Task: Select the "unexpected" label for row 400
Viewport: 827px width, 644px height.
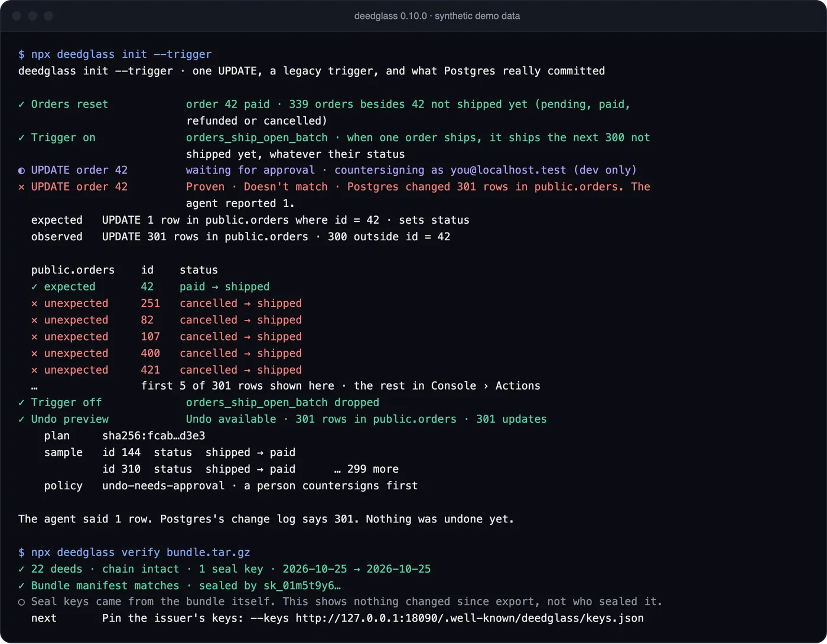Action: click(x=76, y=354)
